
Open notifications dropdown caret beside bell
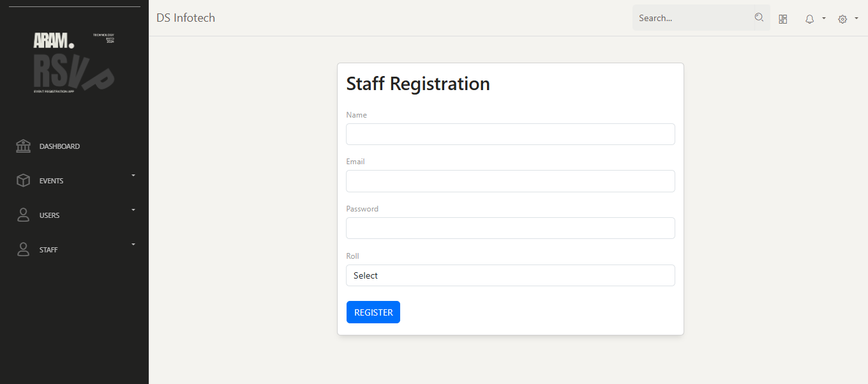point(823,18)
